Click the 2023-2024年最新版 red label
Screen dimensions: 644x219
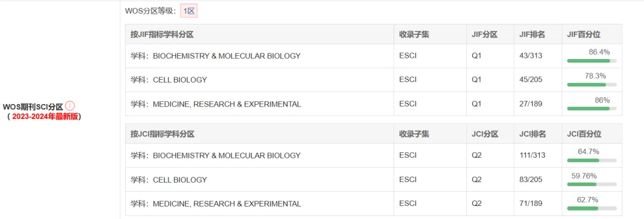[x=45, y=117]
